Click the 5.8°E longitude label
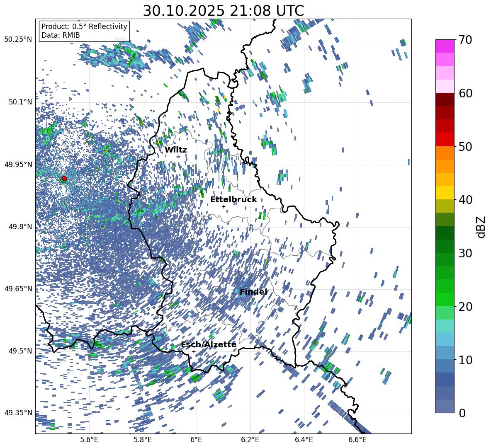The width and height of the screenshot is (491, 448). pos(143,440)
